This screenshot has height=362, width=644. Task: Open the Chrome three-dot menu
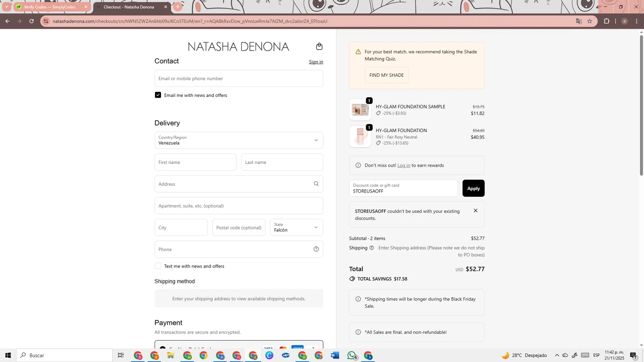(637, 21)
